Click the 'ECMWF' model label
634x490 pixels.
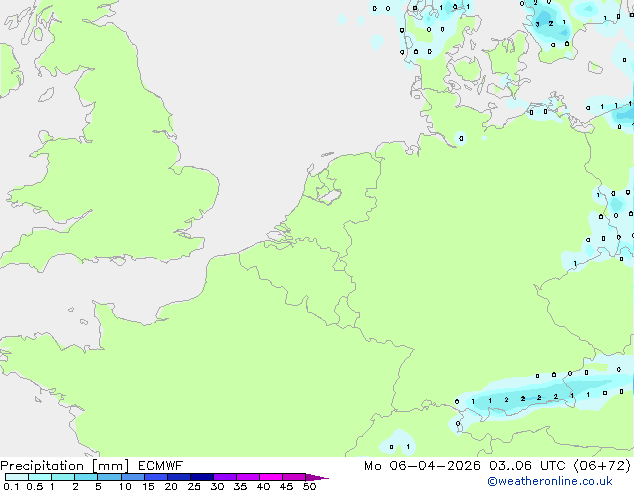pos(161,466)
